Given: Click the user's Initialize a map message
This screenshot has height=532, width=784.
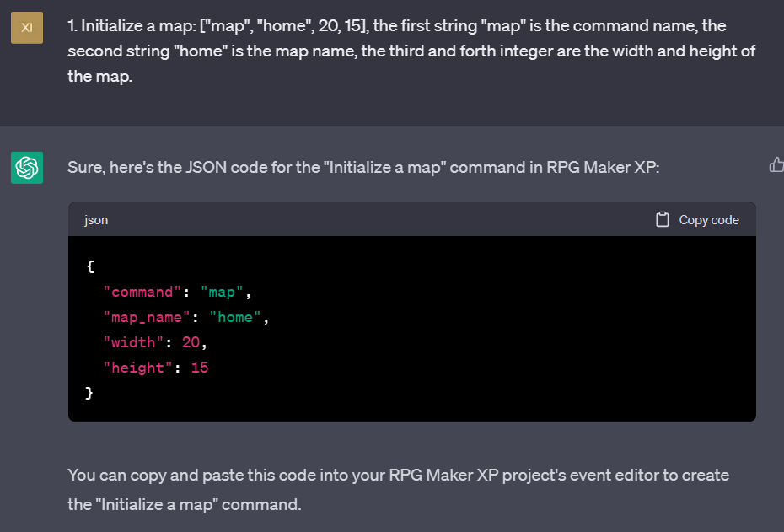Looking at the screenshot, I should click(x=411, y=51).
